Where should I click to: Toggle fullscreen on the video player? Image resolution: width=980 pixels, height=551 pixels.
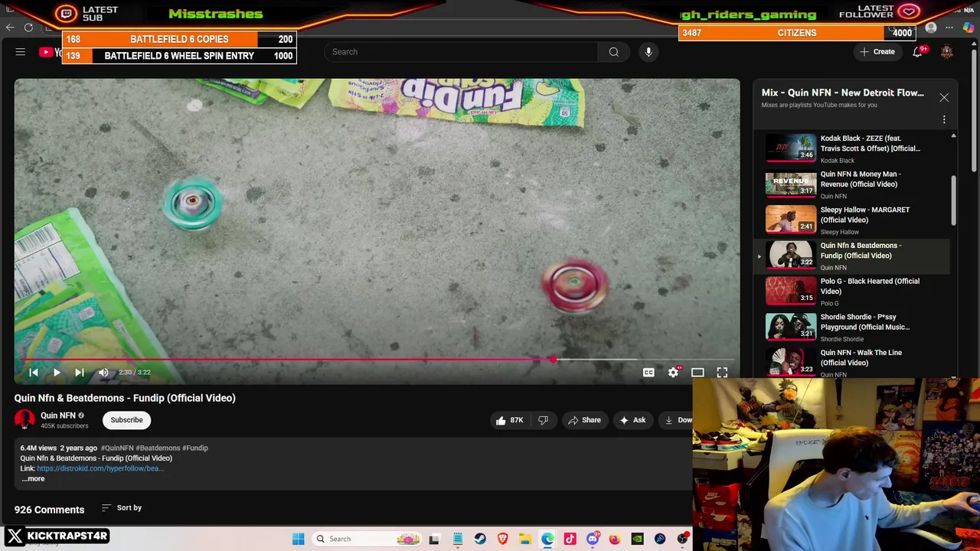[x=722, y=373]
